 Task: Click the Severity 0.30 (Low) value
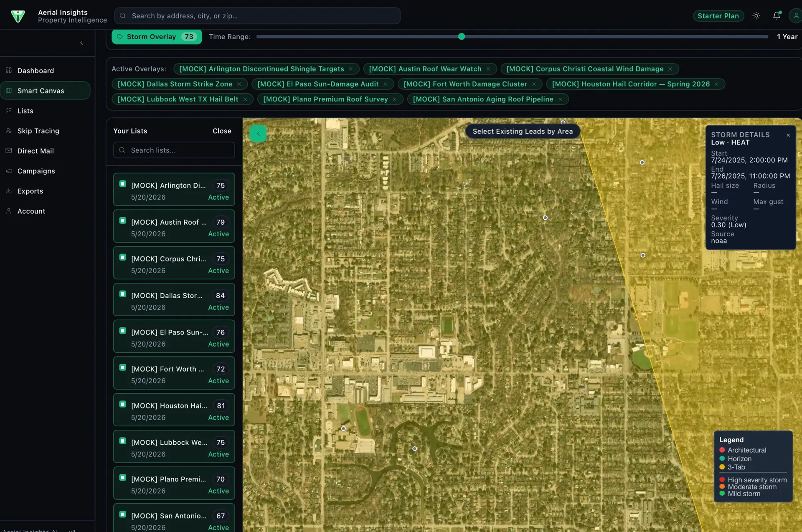tap(728, 225)
